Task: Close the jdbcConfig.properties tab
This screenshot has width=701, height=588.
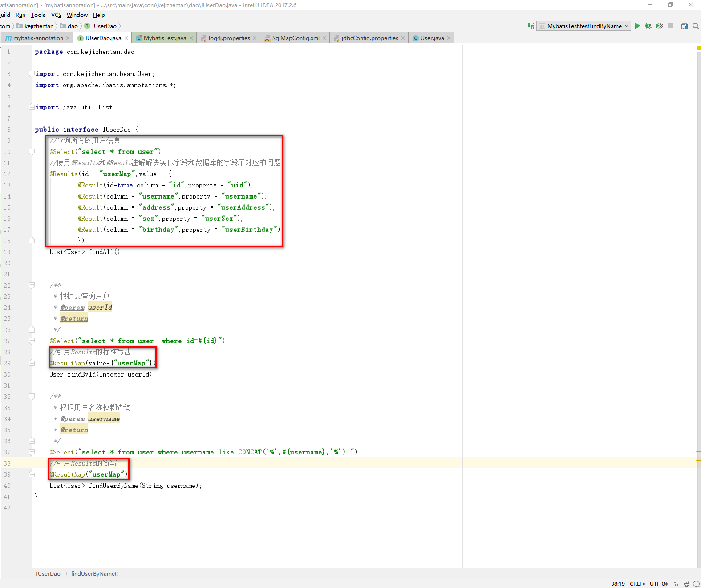Action: 403,38
